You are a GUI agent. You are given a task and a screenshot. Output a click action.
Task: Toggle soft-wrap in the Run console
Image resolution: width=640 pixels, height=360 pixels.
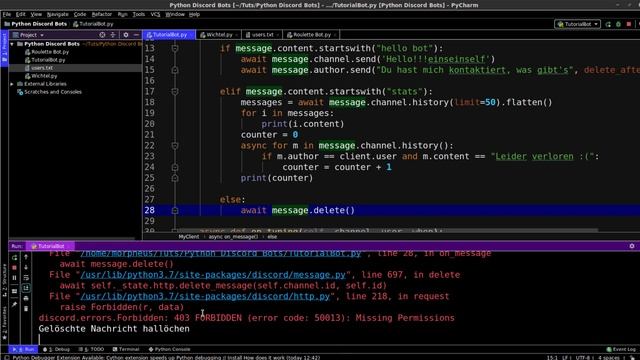(x=26, y=278)
